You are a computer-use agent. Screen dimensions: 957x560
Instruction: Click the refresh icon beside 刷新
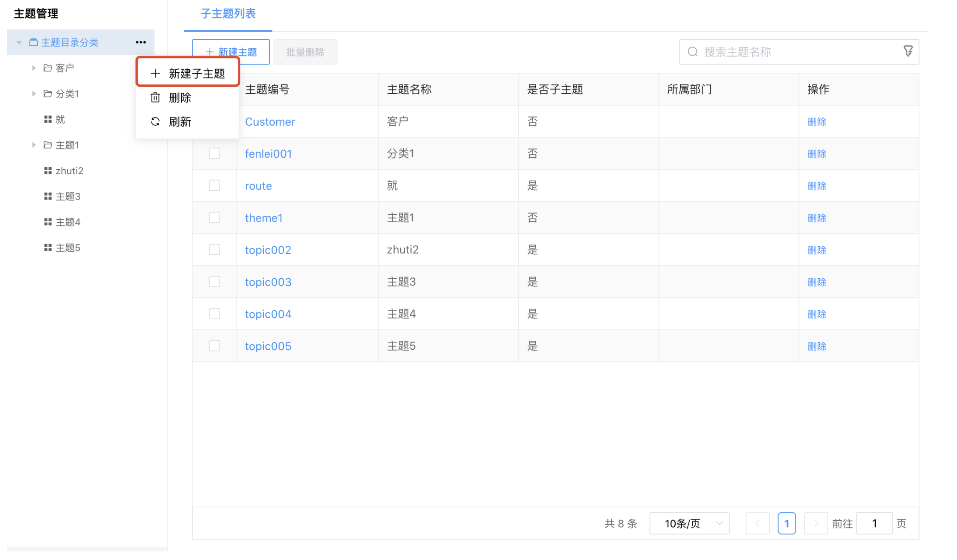tap(155, 122)
